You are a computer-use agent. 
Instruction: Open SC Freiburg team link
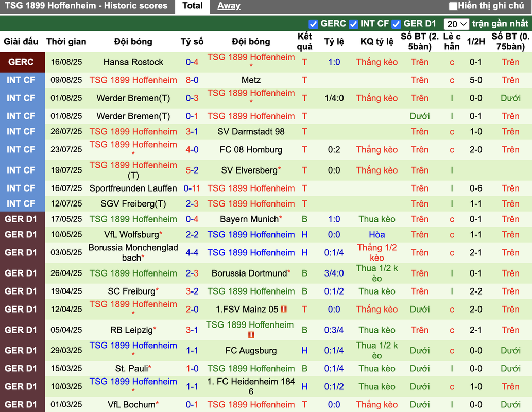[x=132, y=291]
